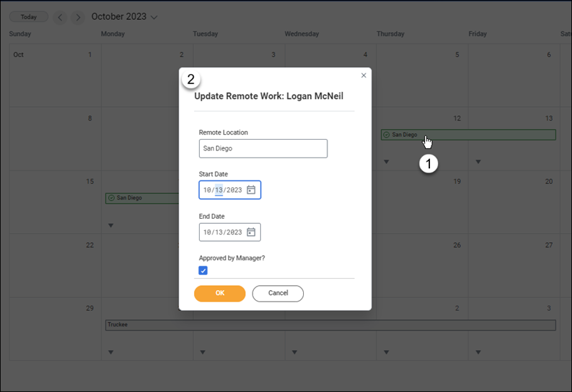Click the date number 8 cell

click(x=55, y=138)
